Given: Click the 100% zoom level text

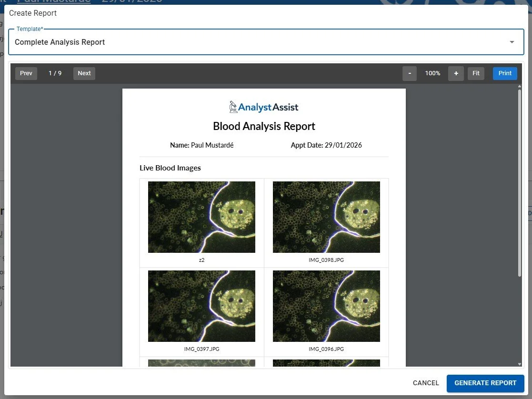Looking at the screenshot, I should coord(432,73).
